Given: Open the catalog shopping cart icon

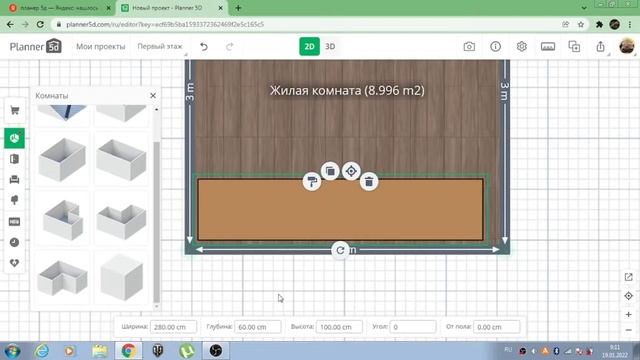Looking at the screenshot, I should [15, 111].
